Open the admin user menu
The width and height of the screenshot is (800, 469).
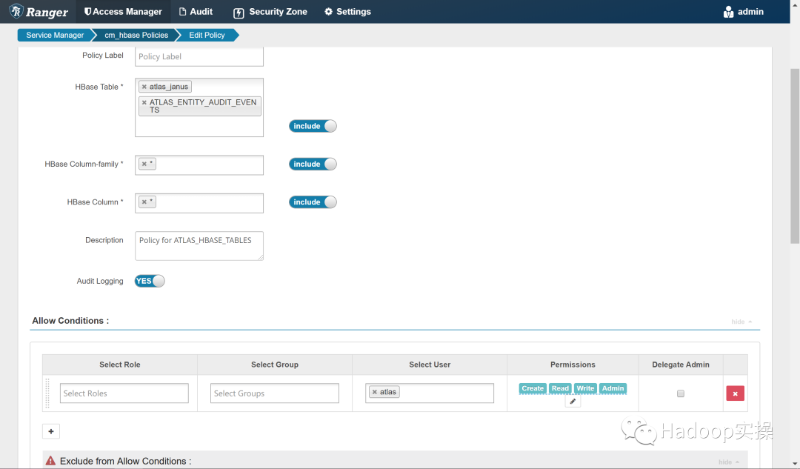pos(743,11)
